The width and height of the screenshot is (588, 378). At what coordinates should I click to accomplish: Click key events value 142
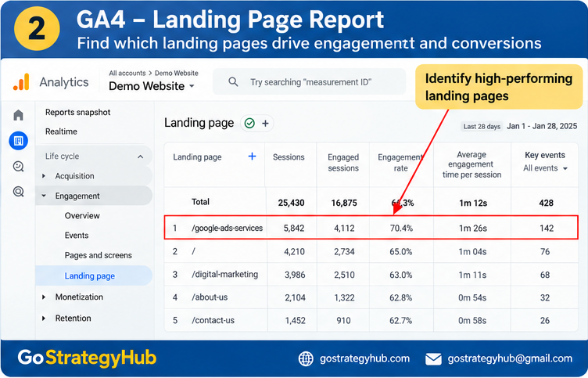(547, 229)
